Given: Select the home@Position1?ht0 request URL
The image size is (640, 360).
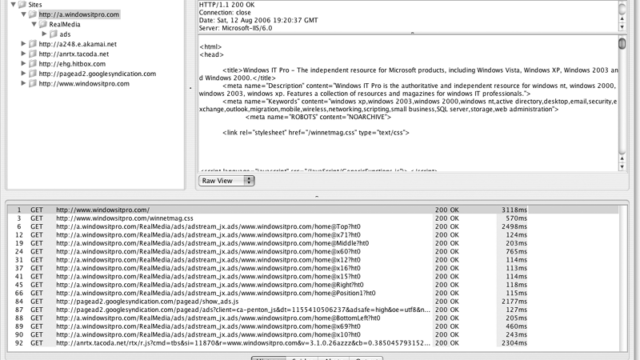Looking at the screenshot, I should tap(216, 293).
